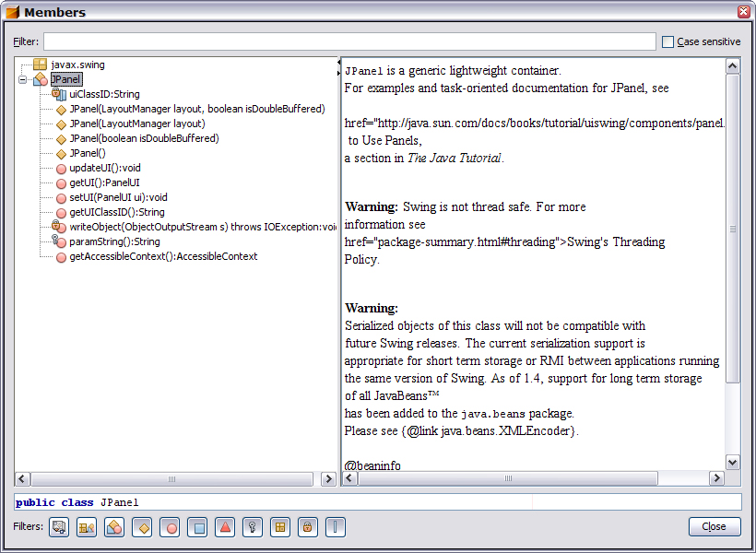Toggle the Show Static members filter
Screen dimensions: 756x553
(336, 527)
